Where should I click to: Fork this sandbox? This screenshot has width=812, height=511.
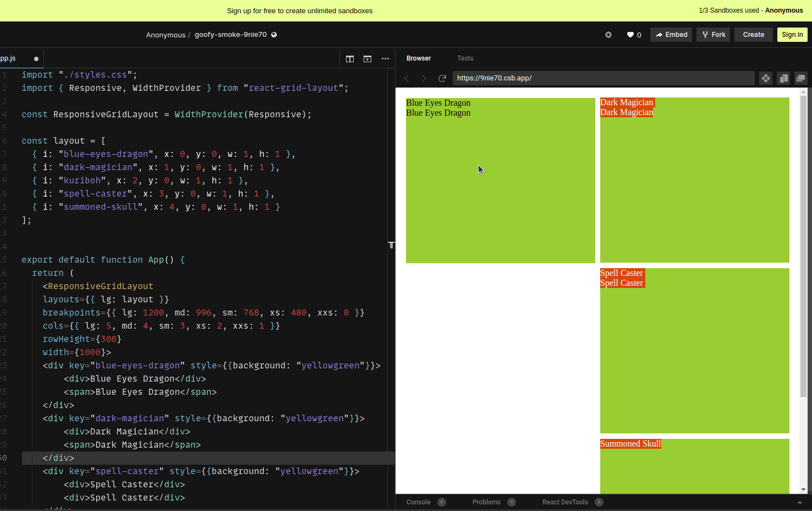click(x=714, y=35)
